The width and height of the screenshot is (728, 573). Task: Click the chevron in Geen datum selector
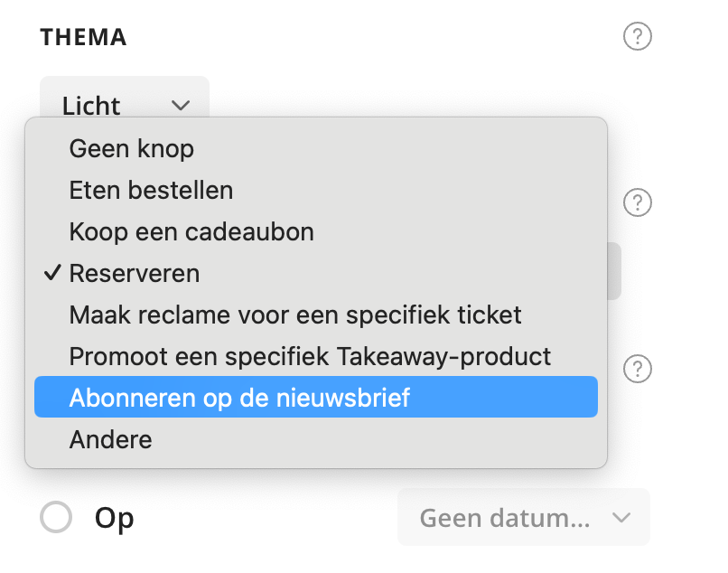coord(621,517)
